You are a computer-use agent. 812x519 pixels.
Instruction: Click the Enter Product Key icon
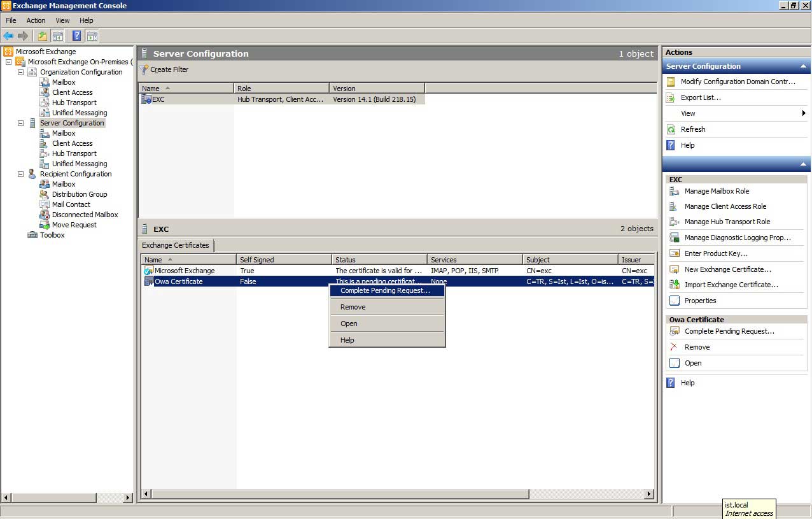pyautogui.click(x=675, y=253)
